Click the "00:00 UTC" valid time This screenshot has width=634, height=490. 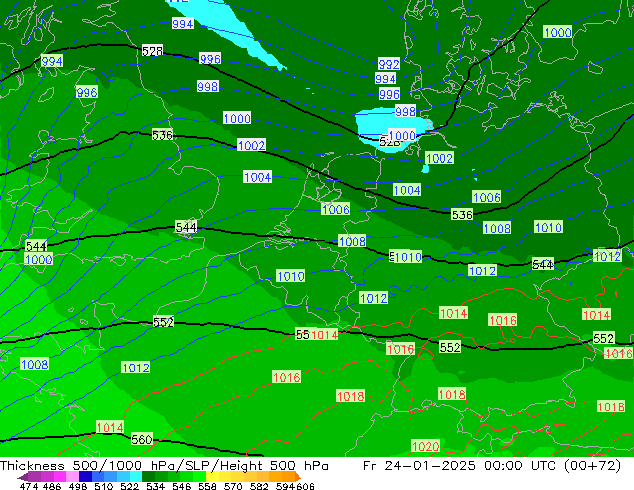(521, 466)
